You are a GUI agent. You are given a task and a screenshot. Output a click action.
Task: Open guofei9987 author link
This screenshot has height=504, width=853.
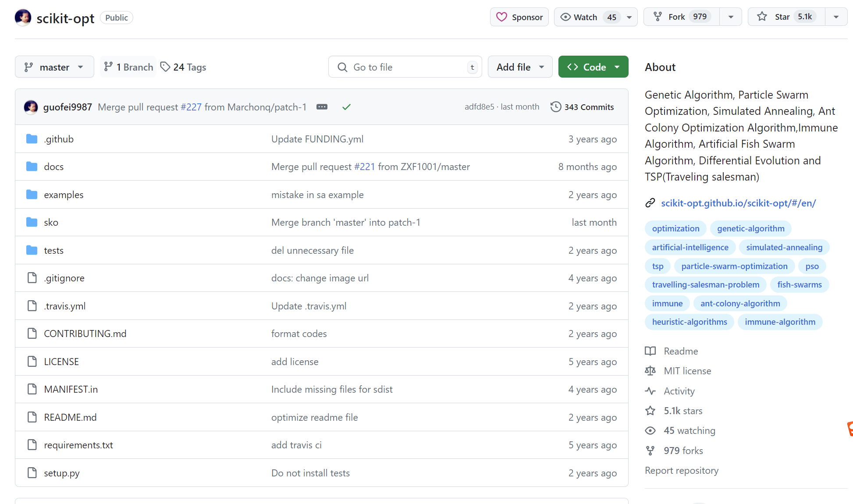(x=68, y=107)
